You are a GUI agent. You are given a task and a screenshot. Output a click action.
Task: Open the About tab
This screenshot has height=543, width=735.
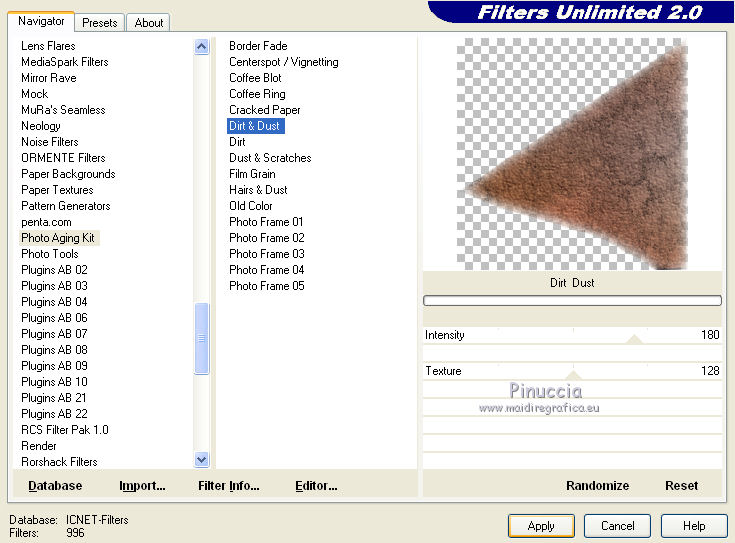(x=149, y=23)
